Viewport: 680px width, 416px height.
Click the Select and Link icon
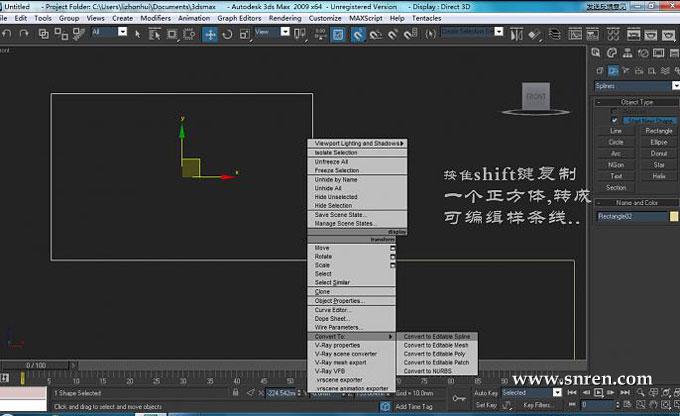[x=43, y=34]
